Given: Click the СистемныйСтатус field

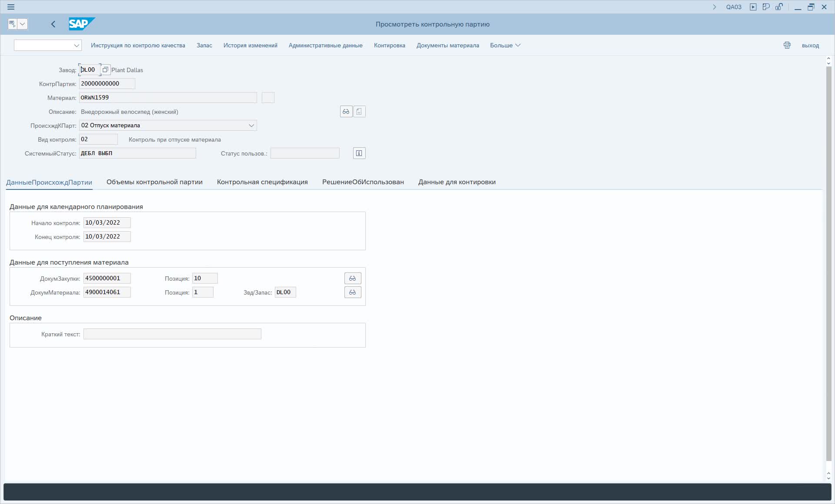Looking at the screenshot, I should tap(137, 153).
